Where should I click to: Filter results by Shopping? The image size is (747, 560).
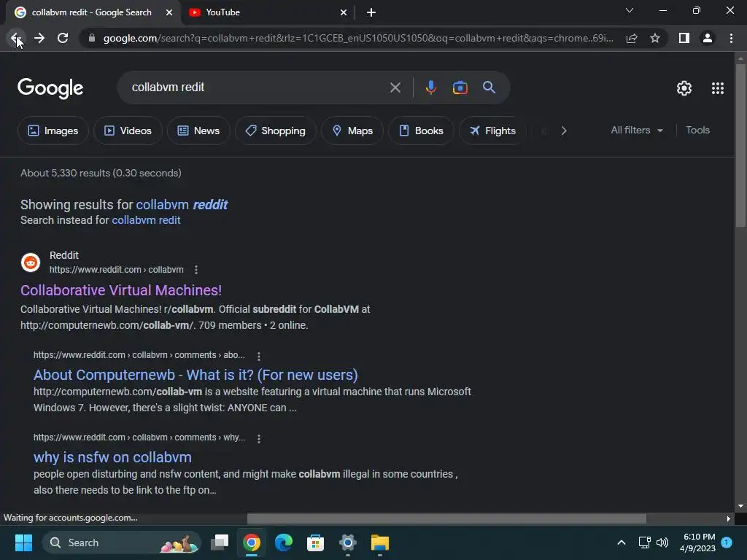[x=275, y=131]
